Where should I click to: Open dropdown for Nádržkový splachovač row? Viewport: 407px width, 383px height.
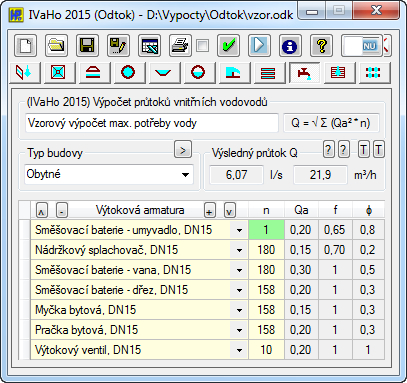[x=239, y=250]
